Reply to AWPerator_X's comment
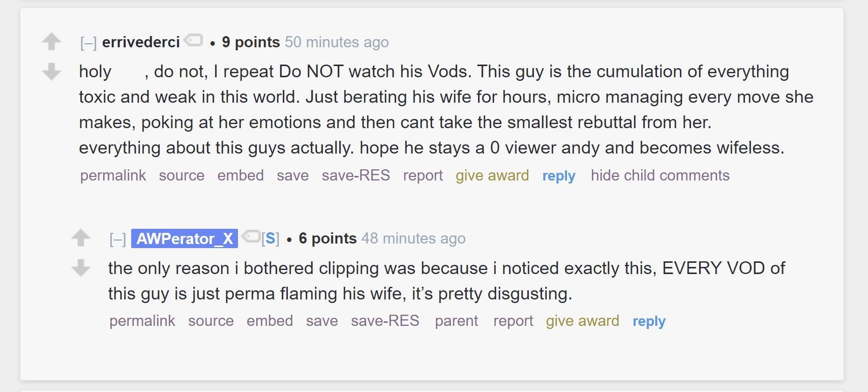868x392 pixels. point(649,321)
